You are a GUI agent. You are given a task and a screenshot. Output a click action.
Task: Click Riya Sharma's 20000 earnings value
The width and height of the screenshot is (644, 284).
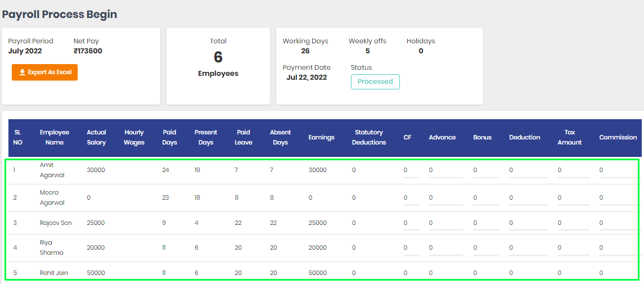point(317,247)
